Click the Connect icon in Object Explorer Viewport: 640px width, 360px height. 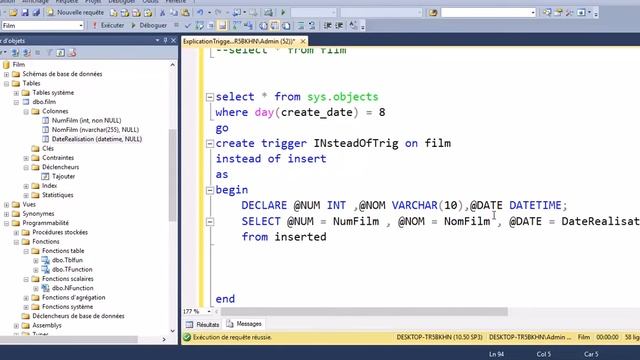(x=15, y=53)
